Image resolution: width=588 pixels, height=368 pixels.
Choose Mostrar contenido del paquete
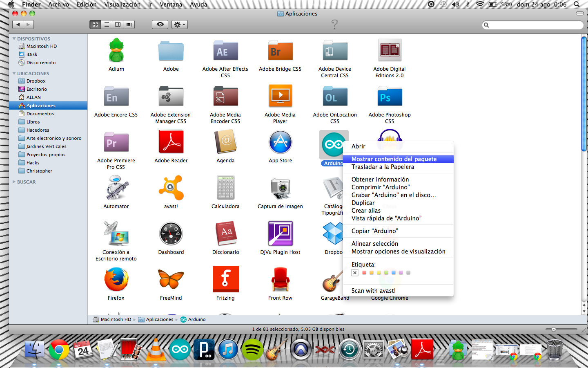tap(398, 159)
